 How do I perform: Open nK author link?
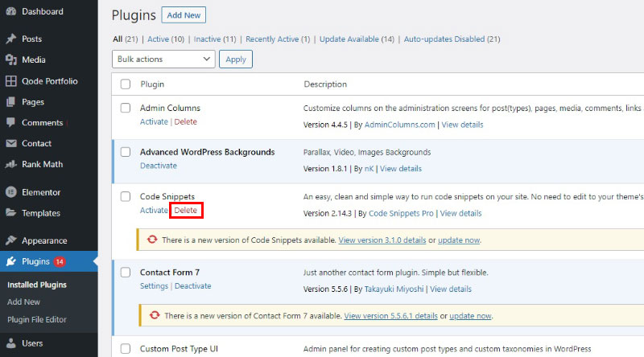click(x=369, y=168)
